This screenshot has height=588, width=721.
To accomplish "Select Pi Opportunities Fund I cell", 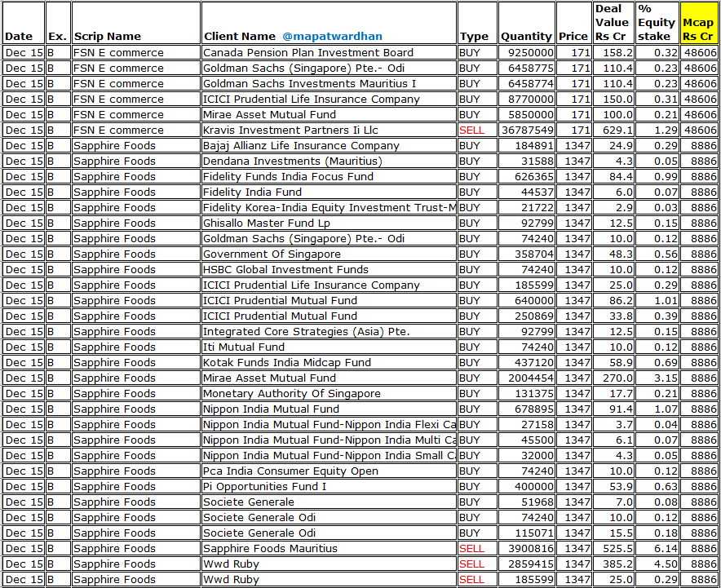I will [329, 486].
